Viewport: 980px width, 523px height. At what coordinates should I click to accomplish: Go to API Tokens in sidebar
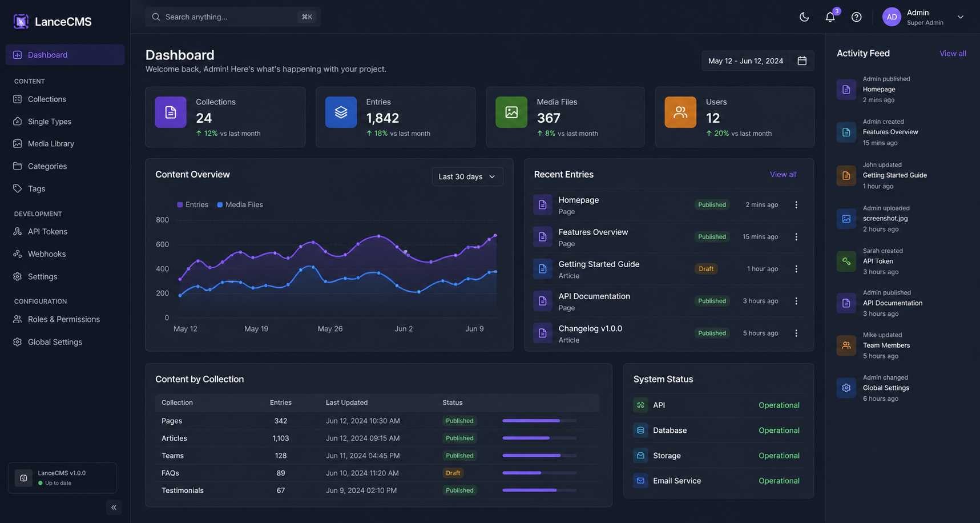[x=47, y=232]
